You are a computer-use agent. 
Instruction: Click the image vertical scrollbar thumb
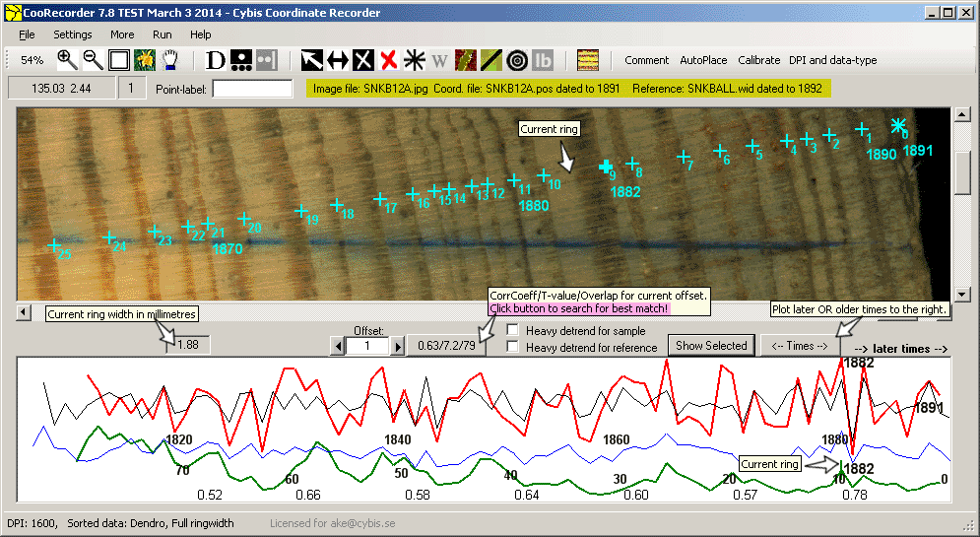coord(961,171)
